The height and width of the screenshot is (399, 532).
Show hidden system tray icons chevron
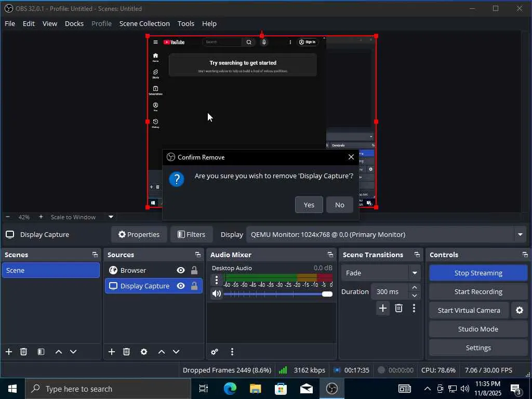428,389
